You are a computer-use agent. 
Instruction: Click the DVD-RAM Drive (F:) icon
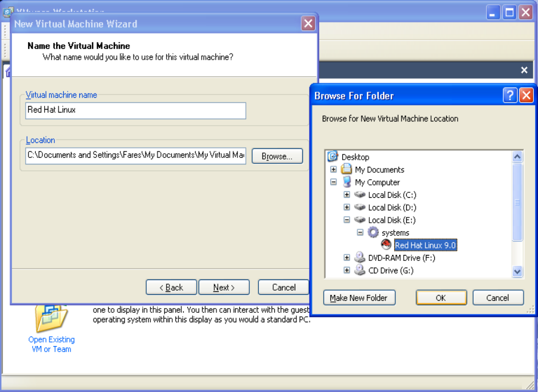(x=360, y=257)
